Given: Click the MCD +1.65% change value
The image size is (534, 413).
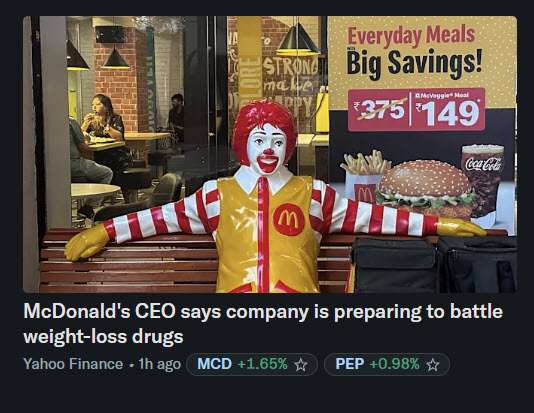Looking at the screenshot, I should tap(263, 364).
